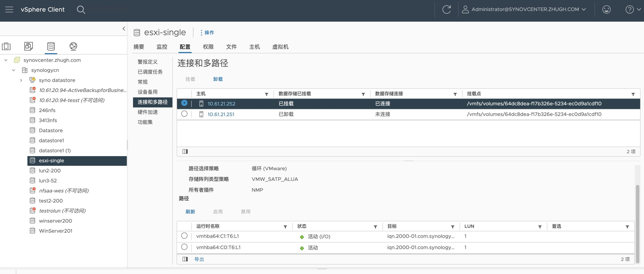Select the lun2-200 datastore

[x=50, y=170]
